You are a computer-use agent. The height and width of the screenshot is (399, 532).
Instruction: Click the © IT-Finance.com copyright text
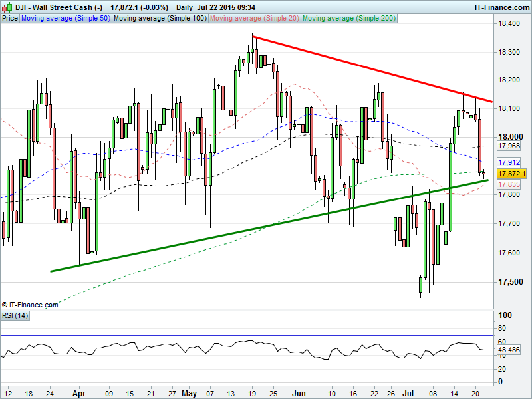tap(30, 304)
